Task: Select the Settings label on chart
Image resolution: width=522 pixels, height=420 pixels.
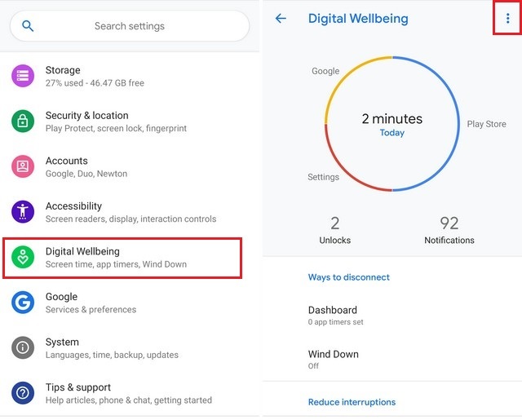Action: tap(323, 177)
